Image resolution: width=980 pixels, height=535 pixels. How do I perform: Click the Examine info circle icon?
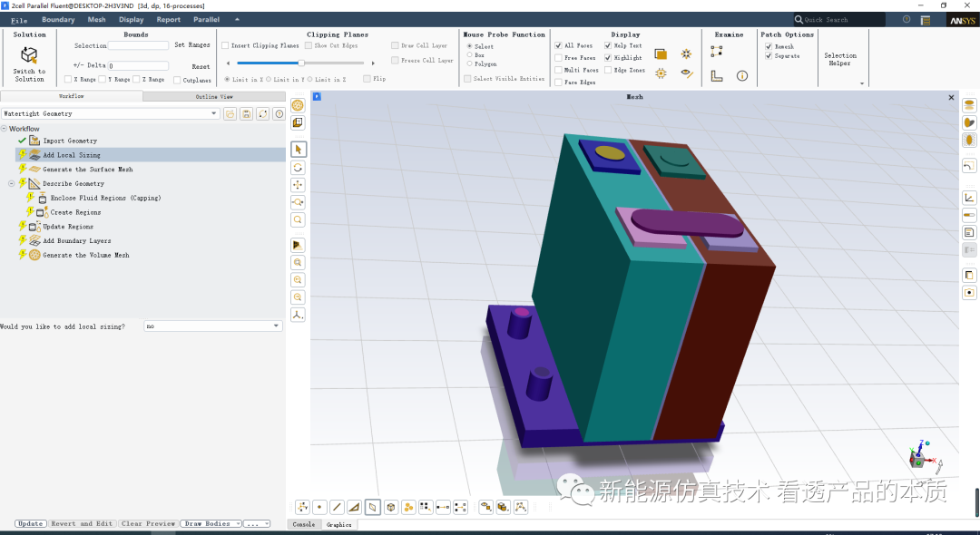coord(741,76)
